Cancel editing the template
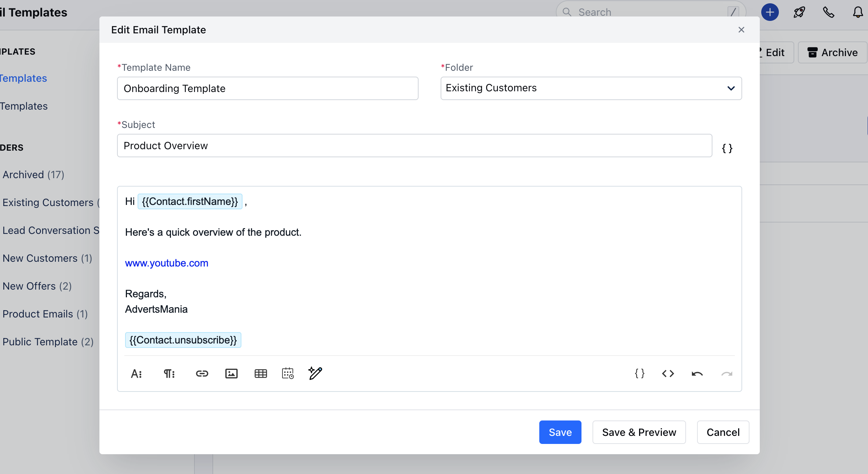The image size is (868, 474). (x=723, y=432)
